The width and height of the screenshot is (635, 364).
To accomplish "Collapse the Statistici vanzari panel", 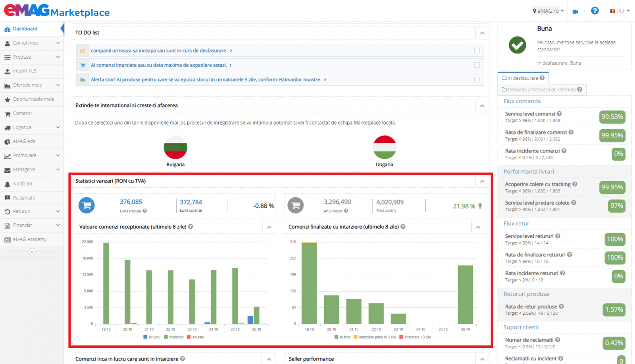I will click(482, 181).
